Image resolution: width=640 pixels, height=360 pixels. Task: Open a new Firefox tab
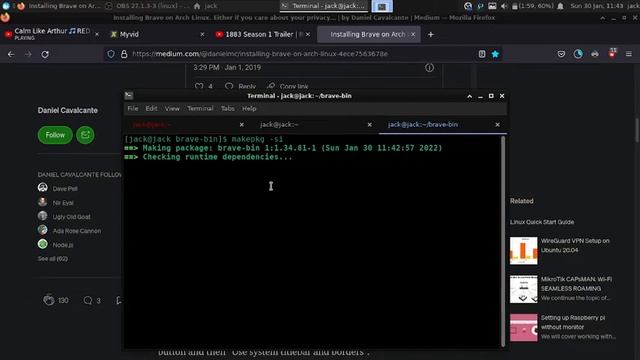[x=431, y=35]
